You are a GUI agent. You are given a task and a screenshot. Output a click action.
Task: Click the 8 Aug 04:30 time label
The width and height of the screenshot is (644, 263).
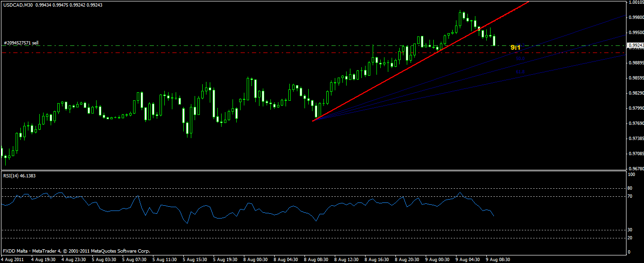click(x=286, y=259)
